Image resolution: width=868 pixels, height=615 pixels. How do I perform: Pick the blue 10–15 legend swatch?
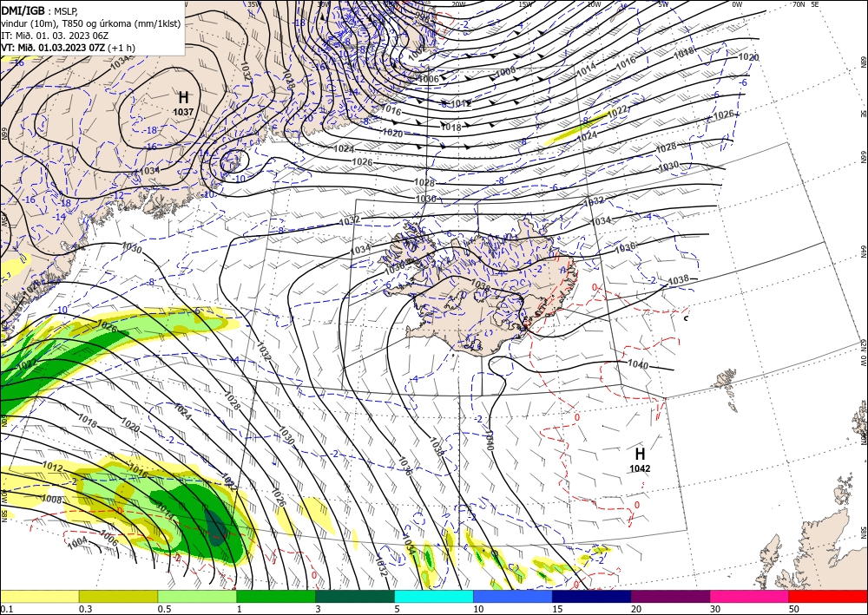point(513,596)
